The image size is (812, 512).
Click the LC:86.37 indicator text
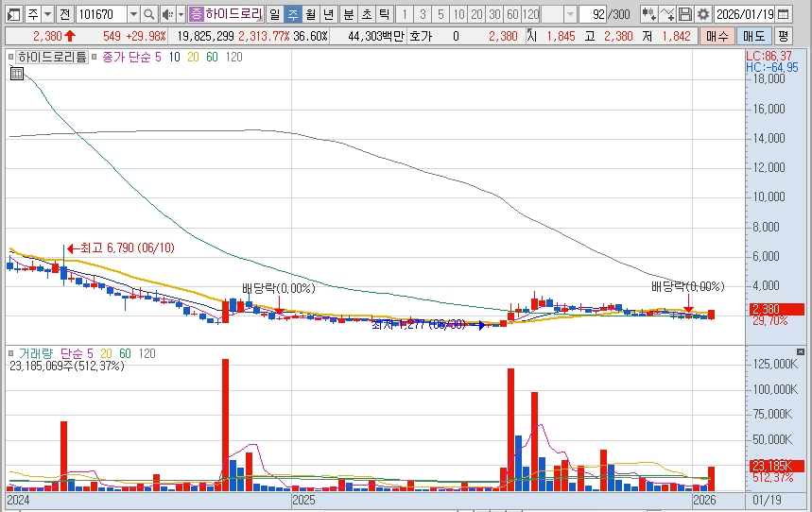pyautogui.click(x=769, y=56)
